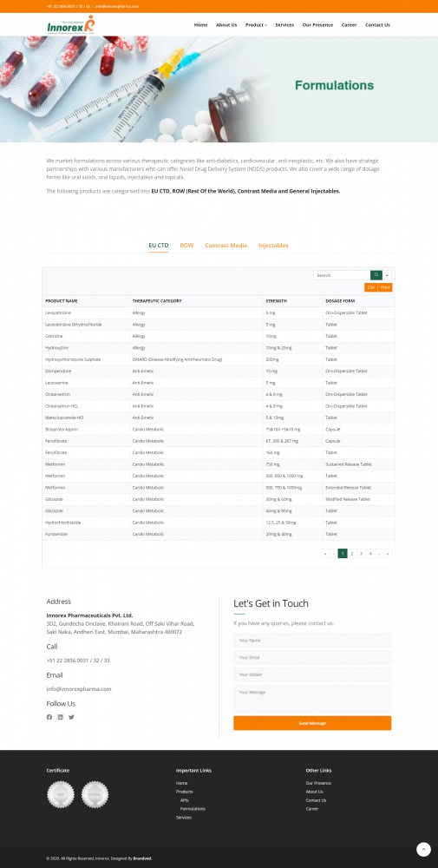438x868 pixels.
Task: Select page 4 in pagination
Action: pyautogui.click(x=370, y=554)
